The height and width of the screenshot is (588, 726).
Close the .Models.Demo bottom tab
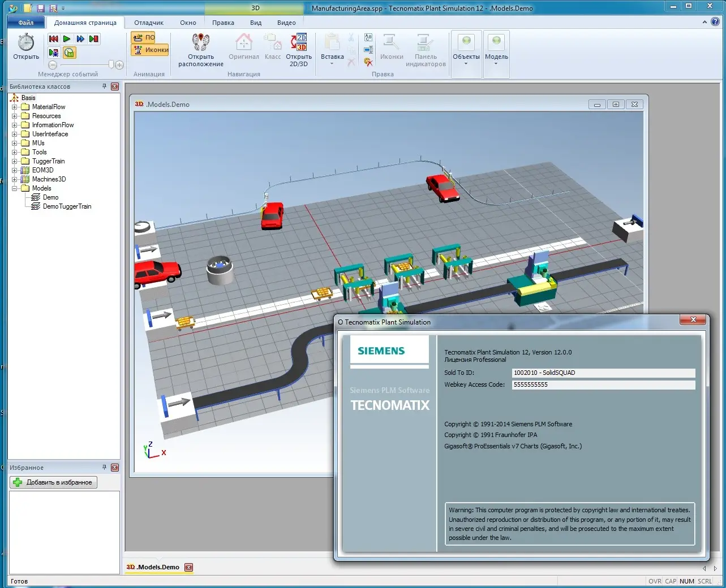[x=189, y=567]
